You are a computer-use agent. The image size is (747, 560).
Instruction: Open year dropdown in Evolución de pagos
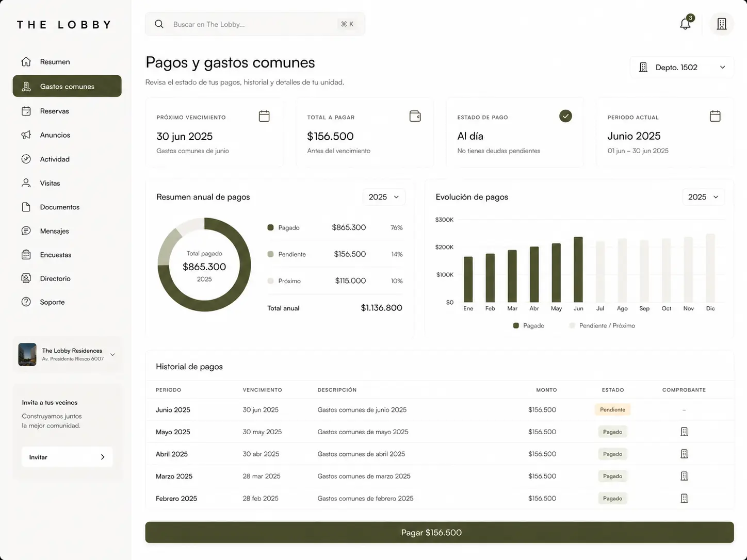tap(703, 197)
